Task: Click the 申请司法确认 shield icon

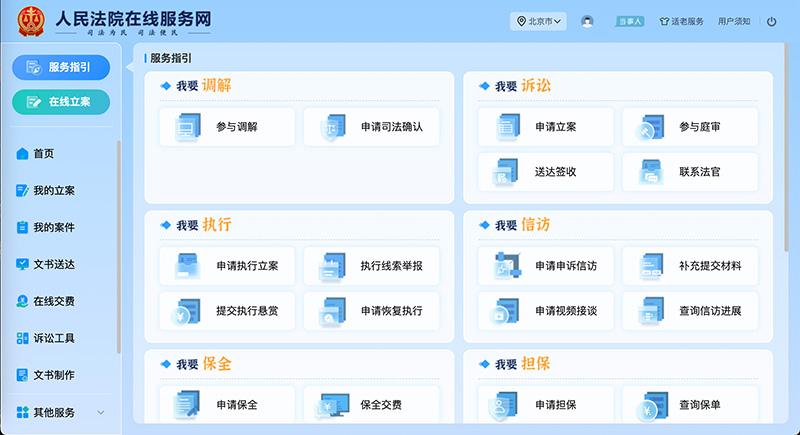Action: (332, 128)
